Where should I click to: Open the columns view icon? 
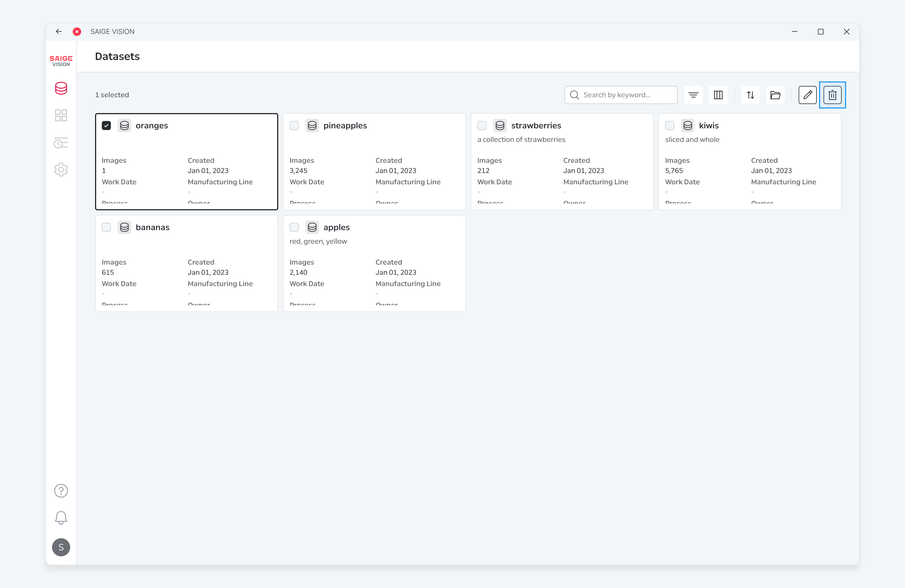click(718, 95)
